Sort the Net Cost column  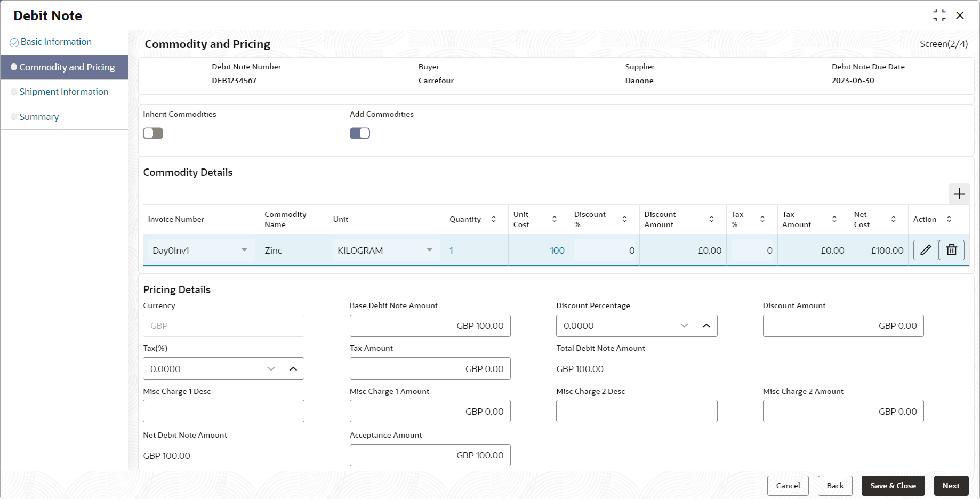point(894,219)
